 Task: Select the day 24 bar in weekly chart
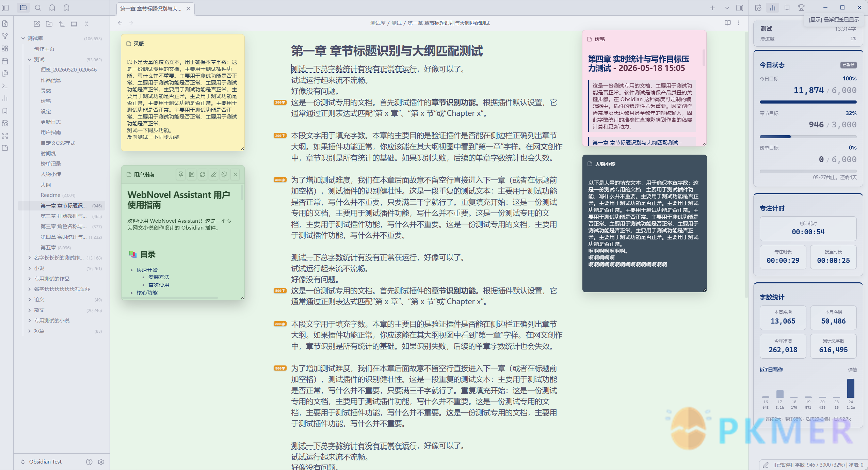pos(851,388)
